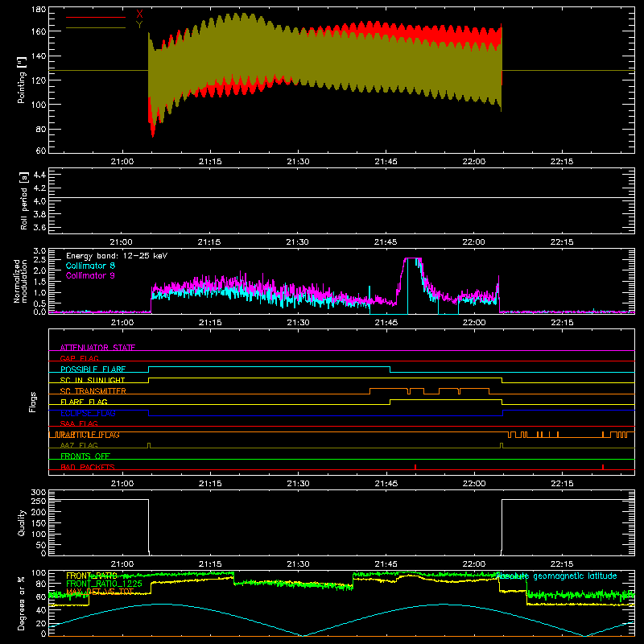Select the 'Energy band: 12-25 keV' annotation
This screenshot has width=644, height=644.
point(117,256)
